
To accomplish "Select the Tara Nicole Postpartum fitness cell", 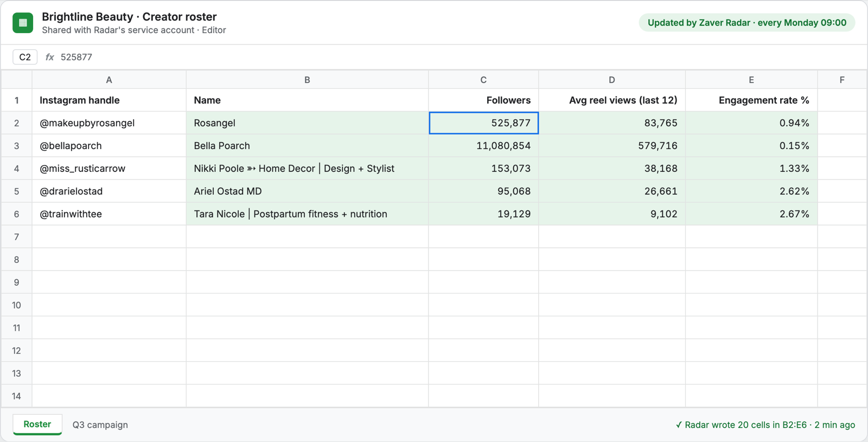I will (307, 214).
